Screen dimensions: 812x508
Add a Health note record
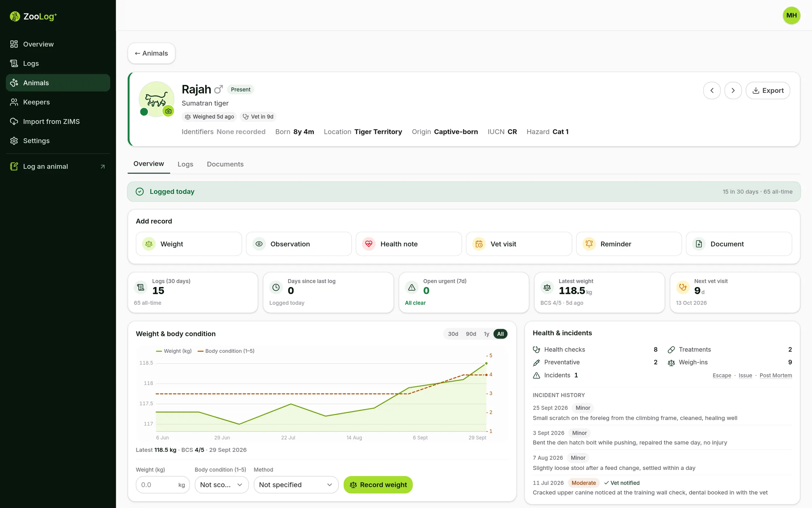click(409, 244)
